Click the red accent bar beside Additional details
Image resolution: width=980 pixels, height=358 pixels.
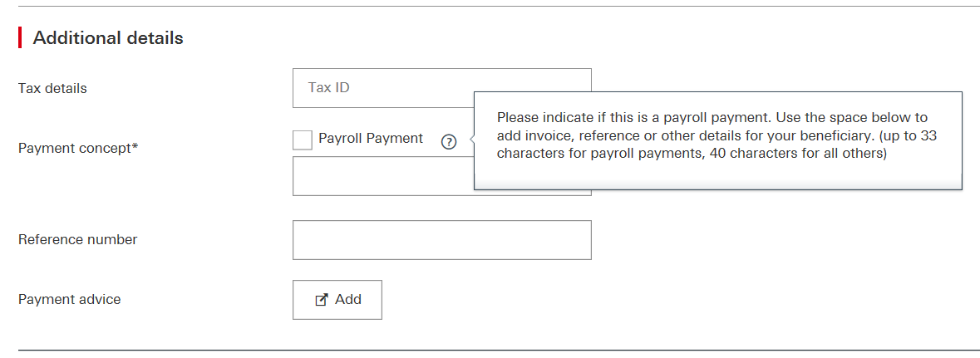point(20,37)
